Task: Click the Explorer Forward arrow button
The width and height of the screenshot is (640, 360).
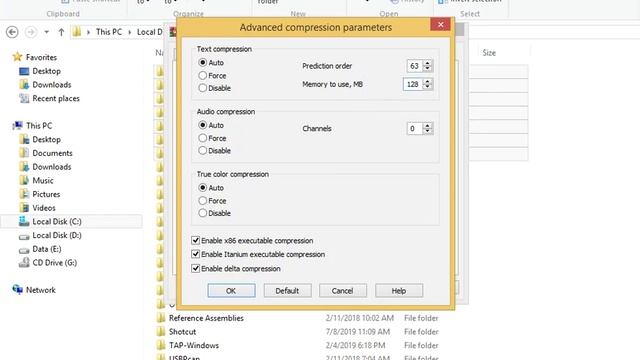Action: pyautogui.click(x=31, y=32)
